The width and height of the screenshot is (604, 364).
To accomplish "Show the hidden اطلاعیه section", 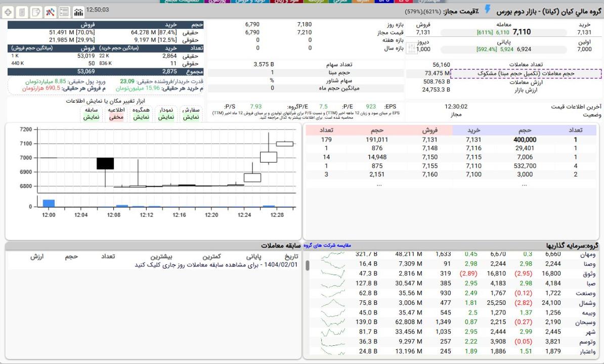I will coord(116,114).
